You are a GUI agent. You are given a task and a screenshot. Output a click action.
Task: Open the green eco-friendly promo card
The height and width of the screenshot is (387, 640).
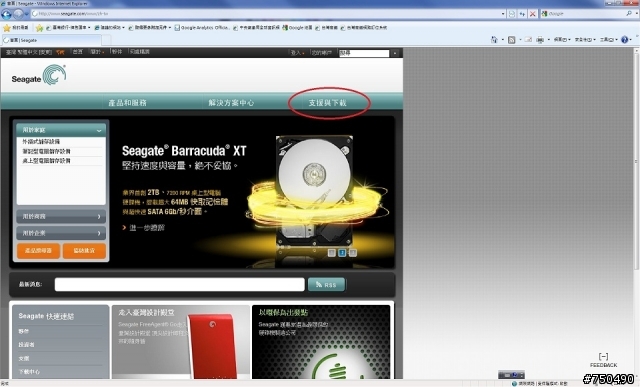(321, 342)
